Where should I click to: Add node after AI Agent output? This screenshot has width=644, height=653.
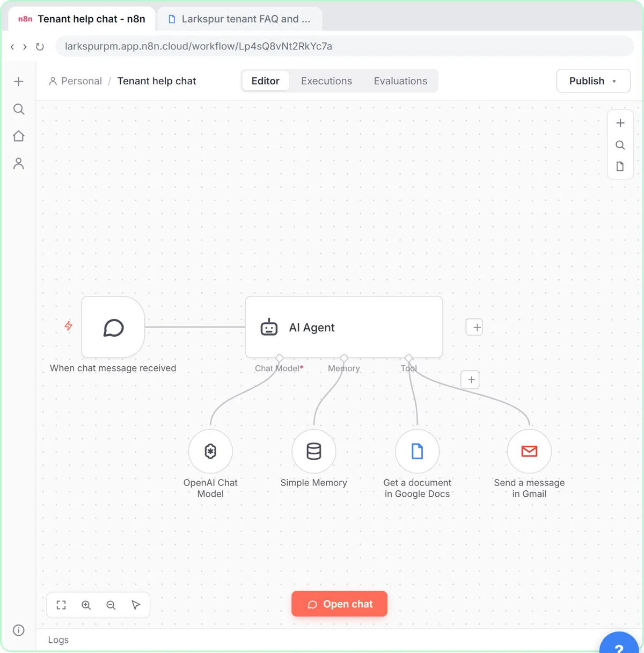tap(474, 327)
